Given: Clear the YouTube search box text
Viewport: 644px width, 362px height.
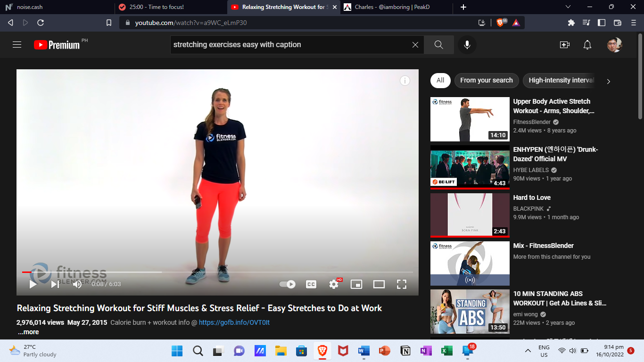Looking at the screenshot, I should 415,45.
